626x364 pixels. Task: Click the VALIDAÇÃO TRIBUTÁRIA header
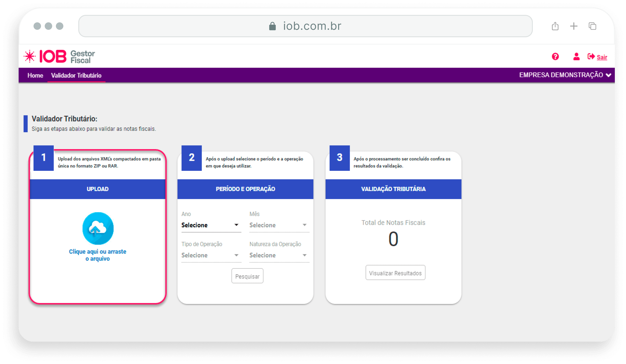[393, 189]
